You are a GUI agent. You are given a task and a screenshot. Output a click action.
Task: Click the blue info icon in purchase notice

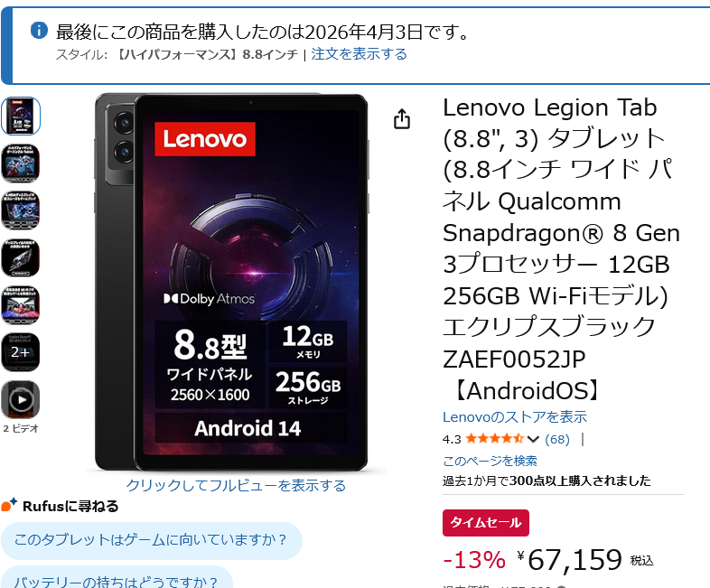pyautogui.click(x=39, y=31)
